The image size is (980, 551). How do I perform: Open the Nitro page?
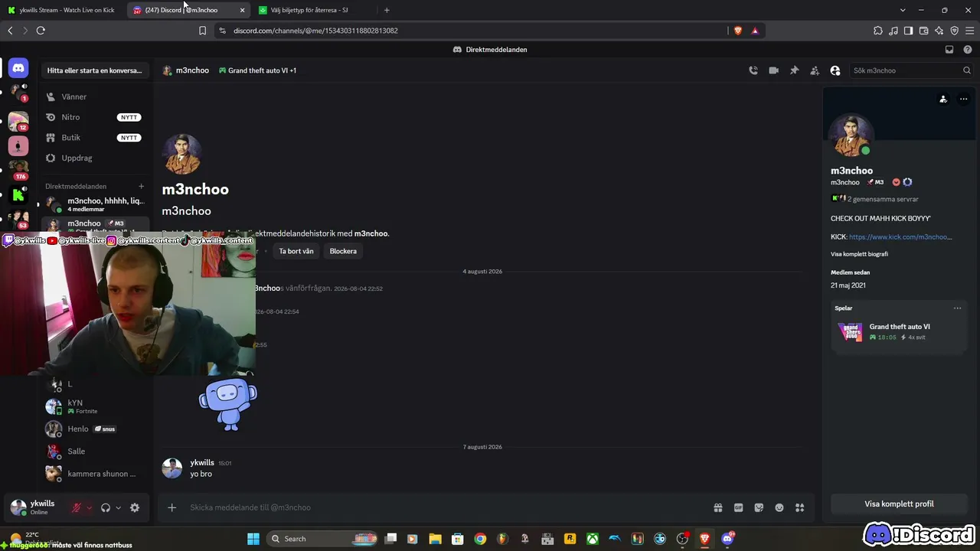point(95,117)
